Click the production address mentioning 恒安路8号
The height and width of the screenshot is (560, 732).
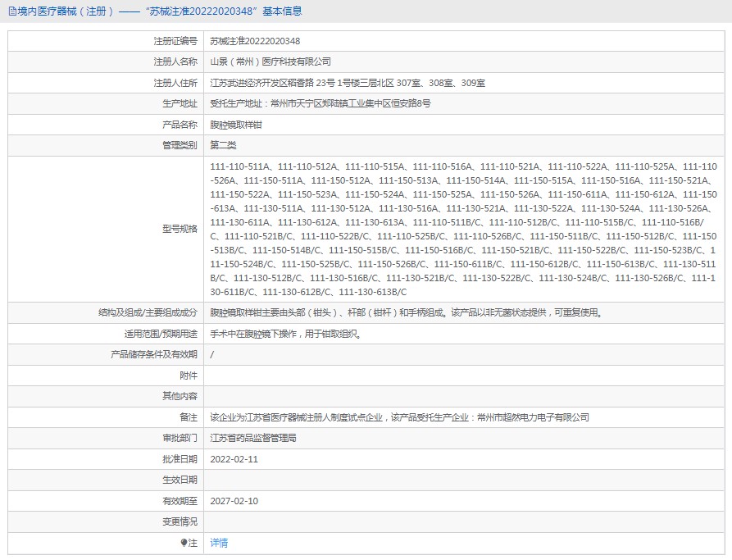[x=320, y=104]
